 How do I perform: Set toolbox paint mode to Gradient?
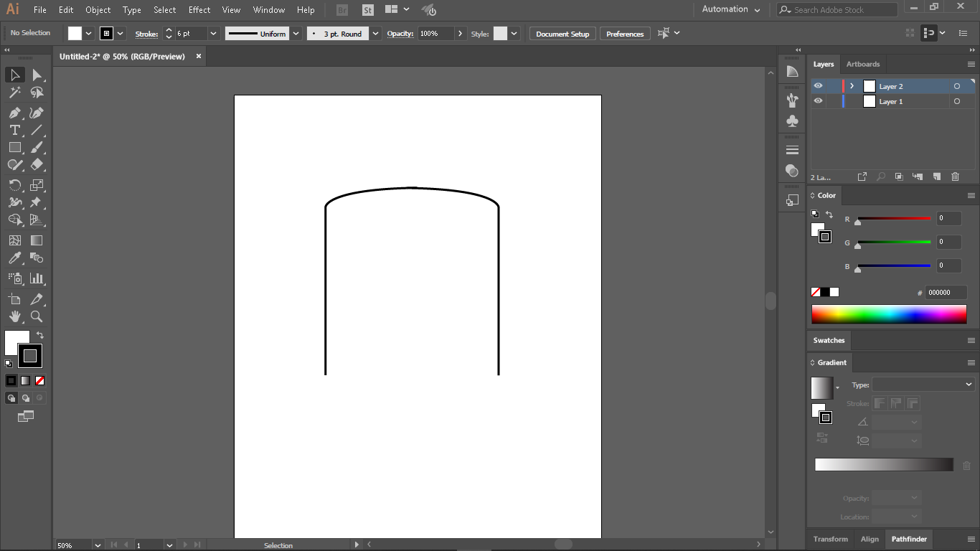tap(26, 380)
